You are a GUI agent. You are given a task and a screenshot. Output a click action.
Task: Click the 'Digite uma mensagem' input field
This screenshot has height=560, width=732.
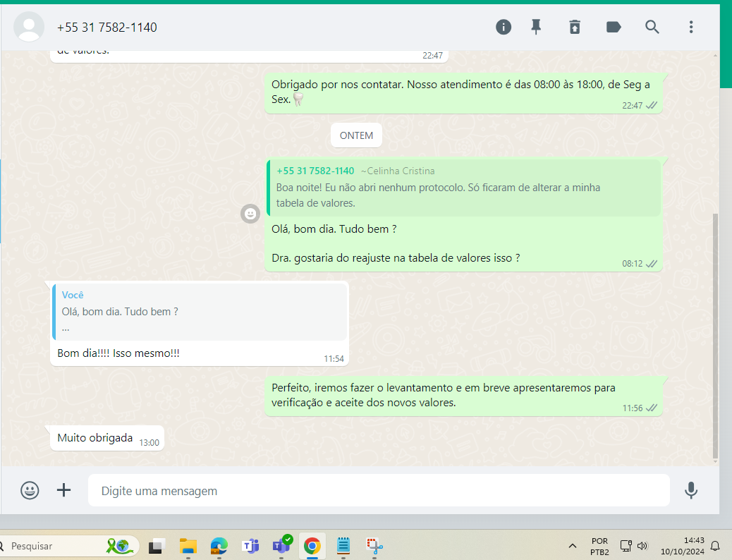378,490
